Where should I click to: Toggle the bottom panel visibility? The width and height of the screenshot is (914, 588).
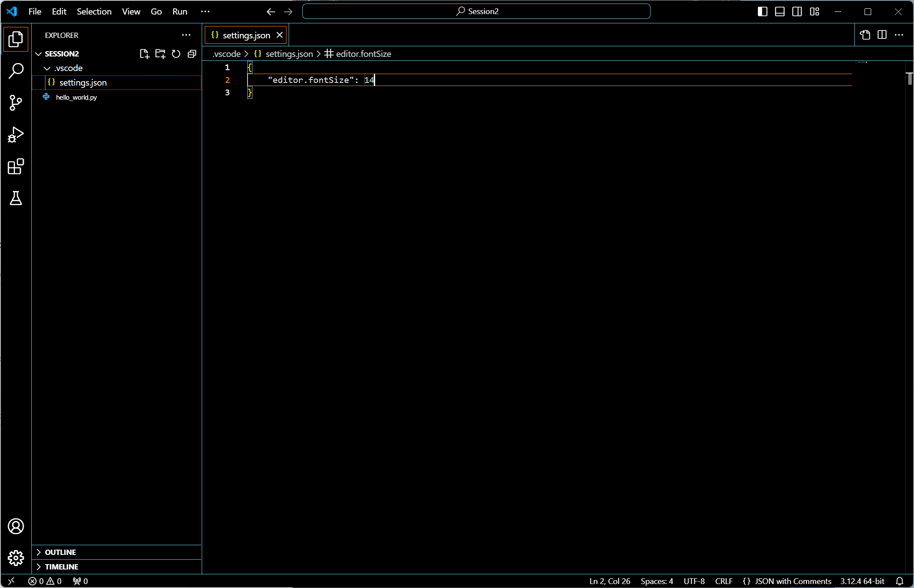point(780,11)
